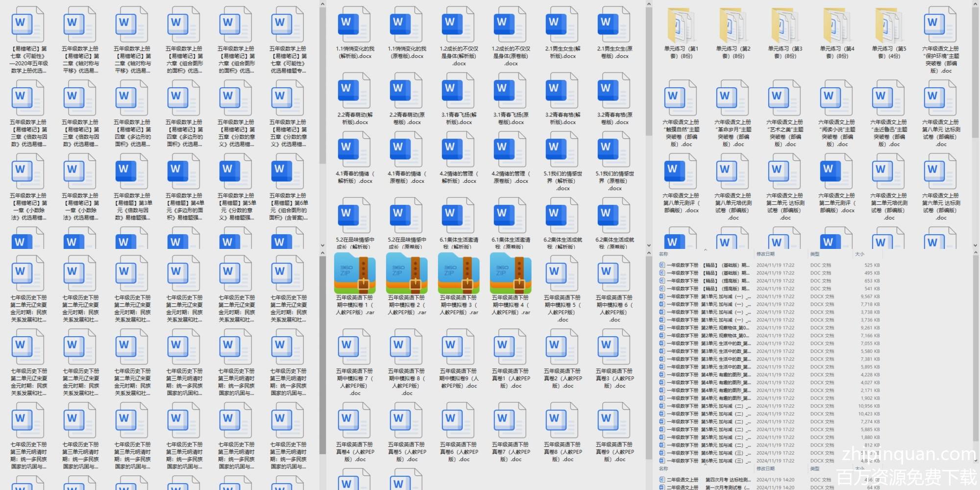
Task: Select 五年级数学上册【易错题】第3单元 document
Action: (x=132, y=171)
